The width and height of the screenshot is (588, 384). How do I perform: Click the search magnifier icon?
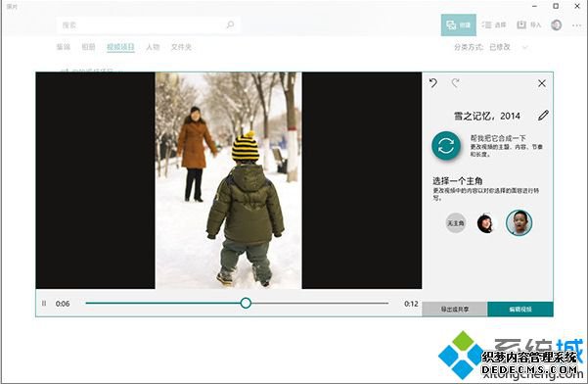tap(230, 24)
